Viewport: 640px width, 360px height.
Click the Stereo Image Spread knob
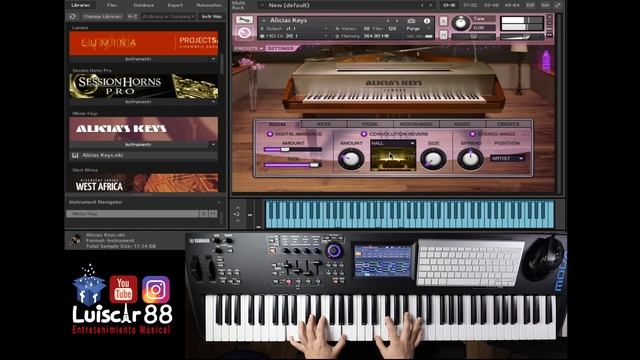470,159
